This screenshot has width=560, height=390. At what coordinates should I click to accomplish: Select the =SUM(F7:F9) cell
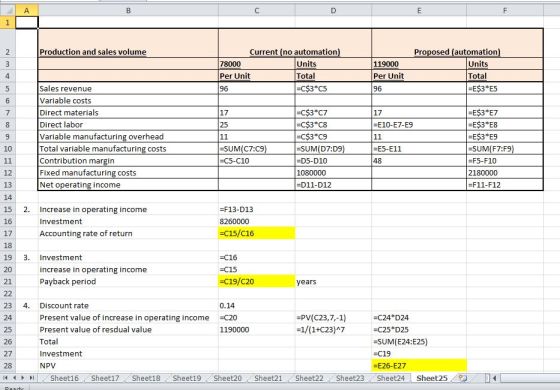coord(505,149)
